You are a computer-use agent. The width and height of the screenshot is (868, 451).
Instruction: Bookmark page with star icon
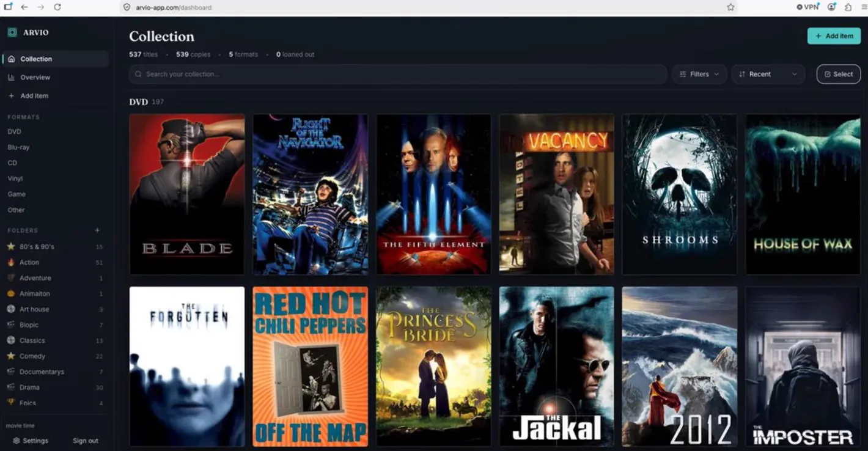730,7
